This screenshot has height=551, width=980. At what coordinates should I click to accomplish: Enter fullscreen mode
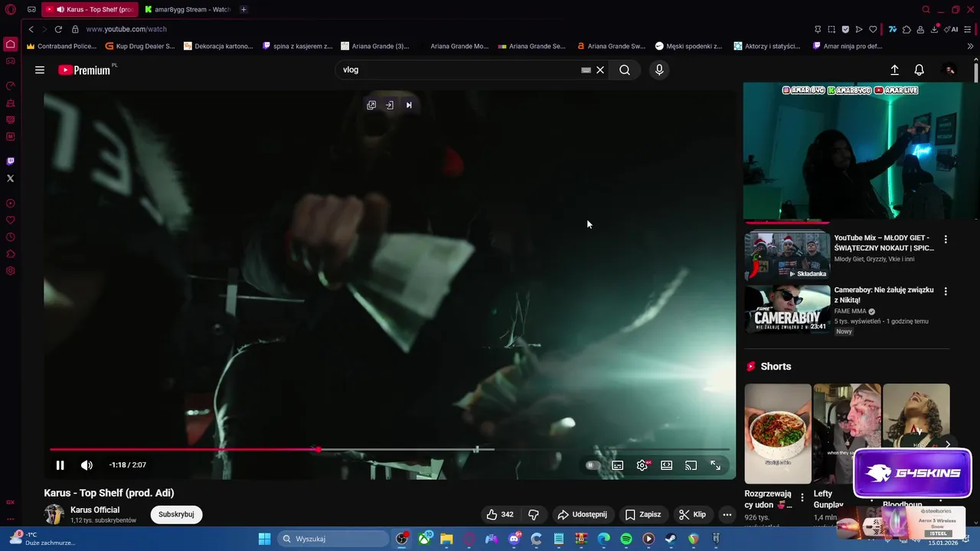point(715,465)
